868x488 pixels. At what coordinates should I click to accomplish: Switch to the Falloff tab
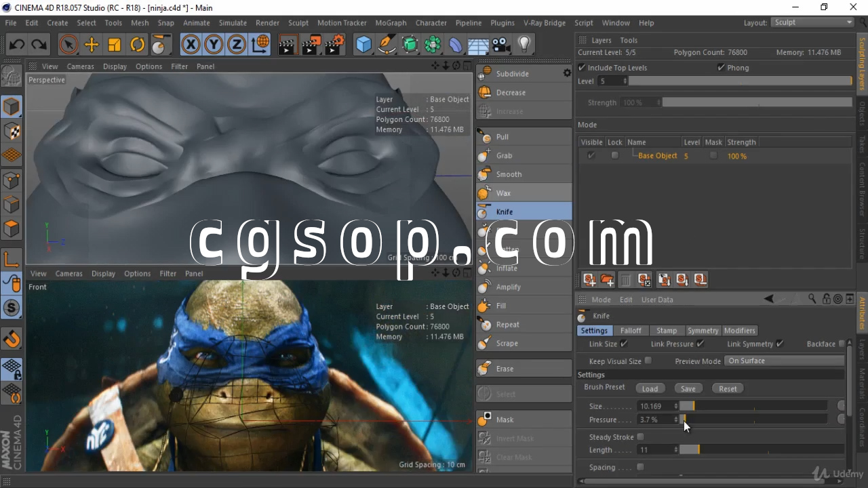pos(630,331)
